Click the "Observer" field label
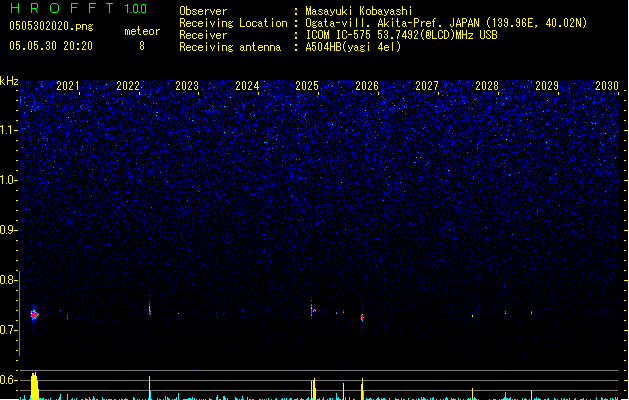The width and height of the screenshot is (629, 400). pos(203,11)
